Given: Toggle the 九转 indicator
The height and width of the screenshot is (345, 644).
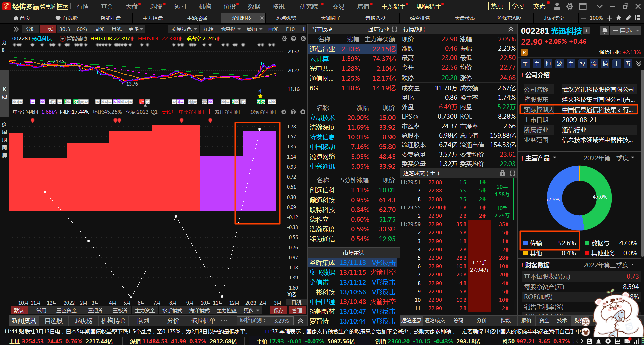Looking at the screenshot, I should (208, 29).
